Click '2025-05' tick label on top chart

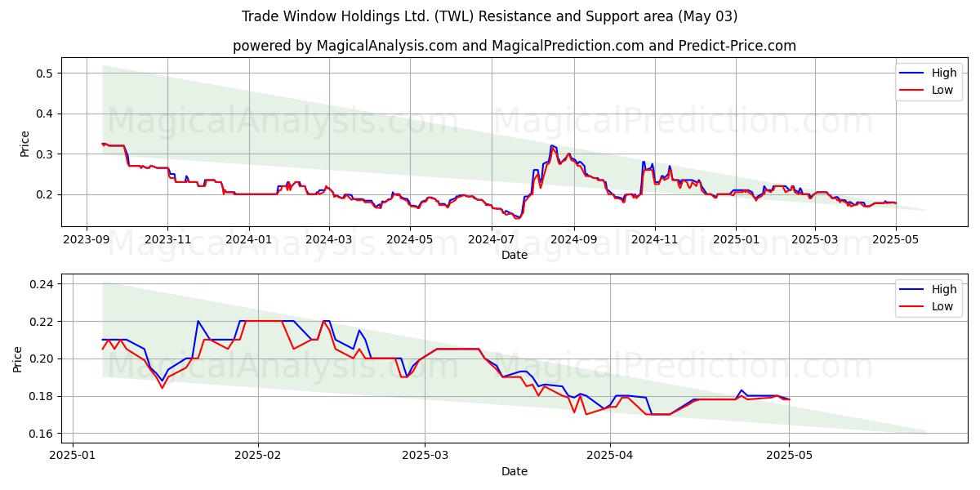(x=895, y=240)
